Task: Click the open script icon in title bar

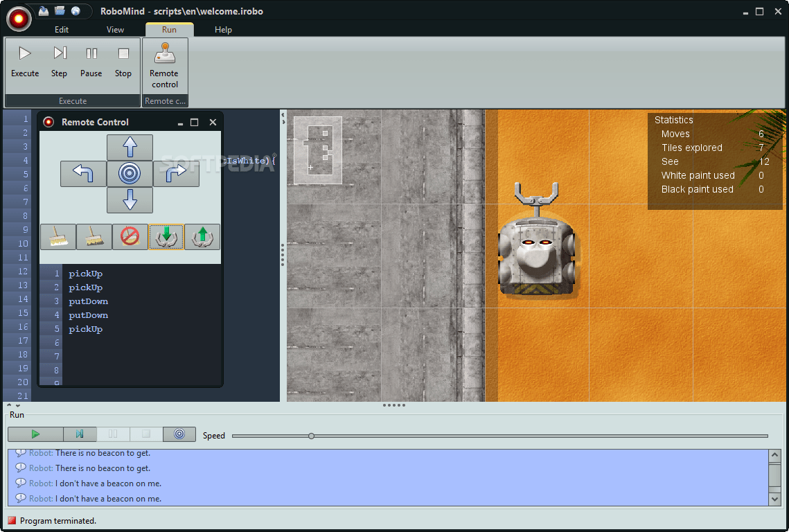Action: [60, 10]
